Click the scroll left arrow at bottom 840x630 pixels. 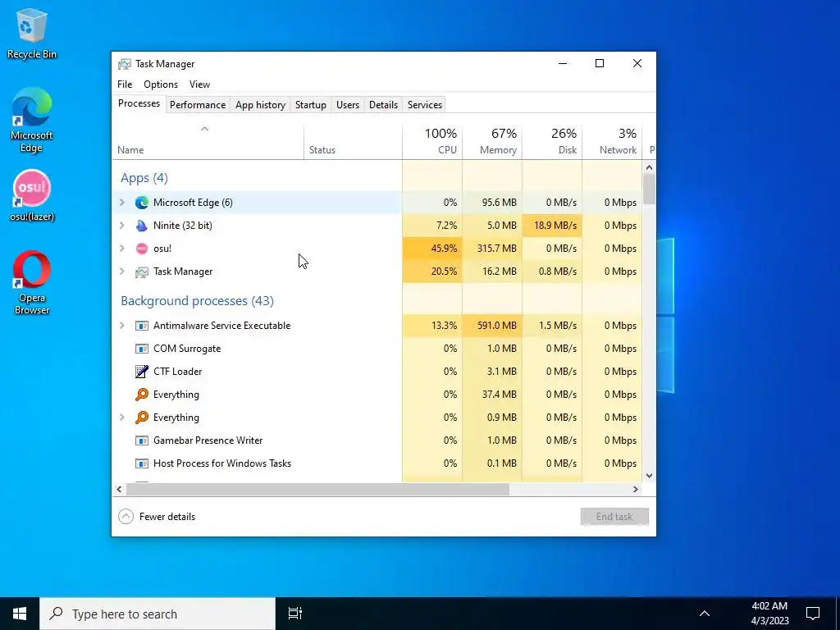120,489
